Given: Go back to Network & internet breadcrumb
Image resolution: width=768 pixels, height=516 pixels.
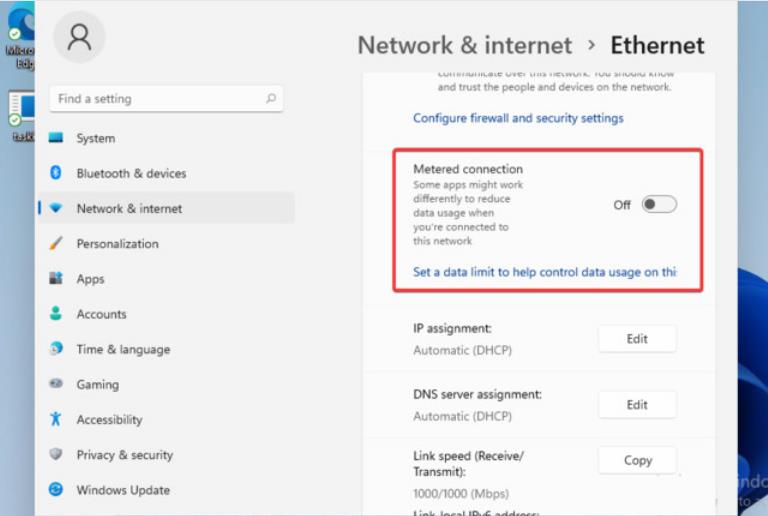Looking at the screenshot, I should click(464, 45).
